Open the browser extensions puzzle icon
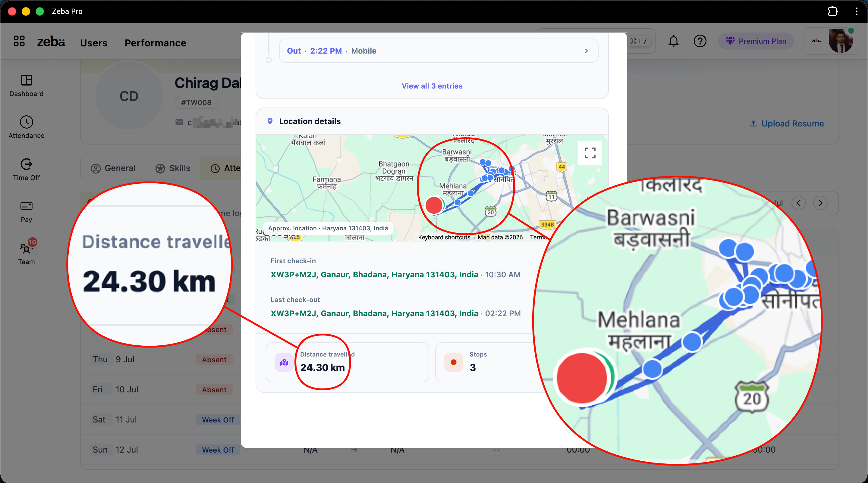This screenshot has width=868, height=483. tap(833, 11)
